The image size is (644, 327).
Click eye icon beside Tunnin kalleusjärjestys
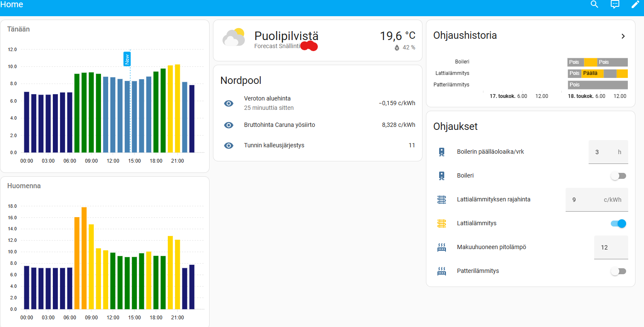(x=229, y=146)
